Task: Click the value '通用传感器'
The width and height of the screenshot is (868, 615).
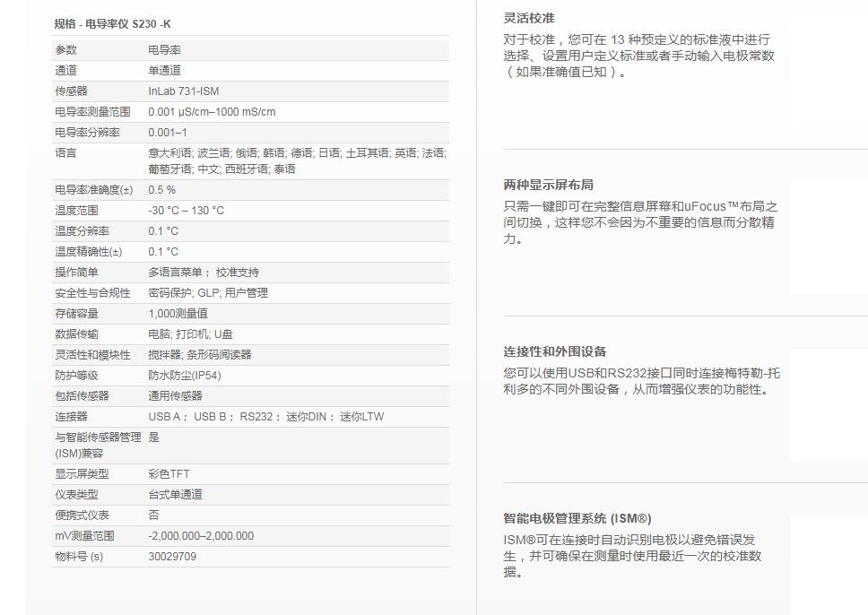Action: (x=176, y=395)
